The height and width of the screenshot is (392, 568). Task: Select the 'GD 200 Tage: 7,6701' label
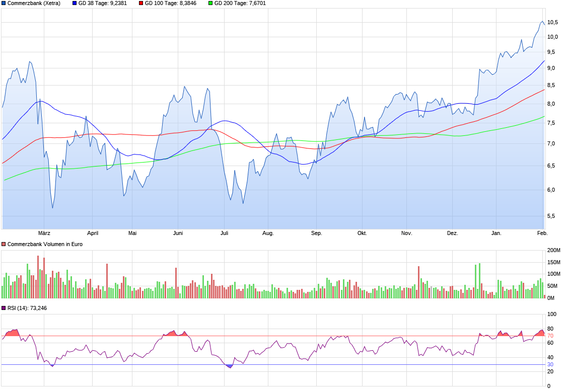pyautogui.click(x=240, y=3)
